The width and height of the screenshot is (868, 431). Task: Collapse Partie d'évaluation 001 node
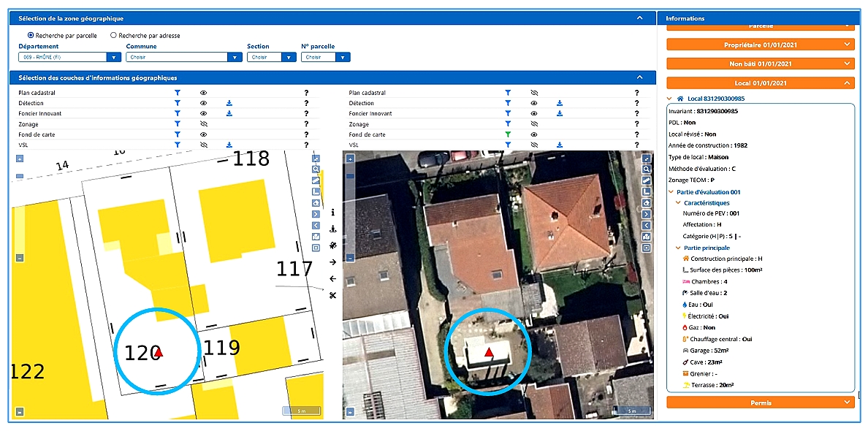671,193
